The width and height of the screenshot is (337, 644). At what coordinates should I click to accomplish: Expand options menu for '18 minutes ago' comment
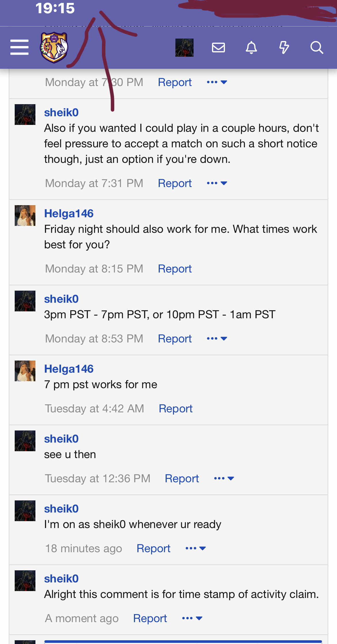tap(196, 548)
